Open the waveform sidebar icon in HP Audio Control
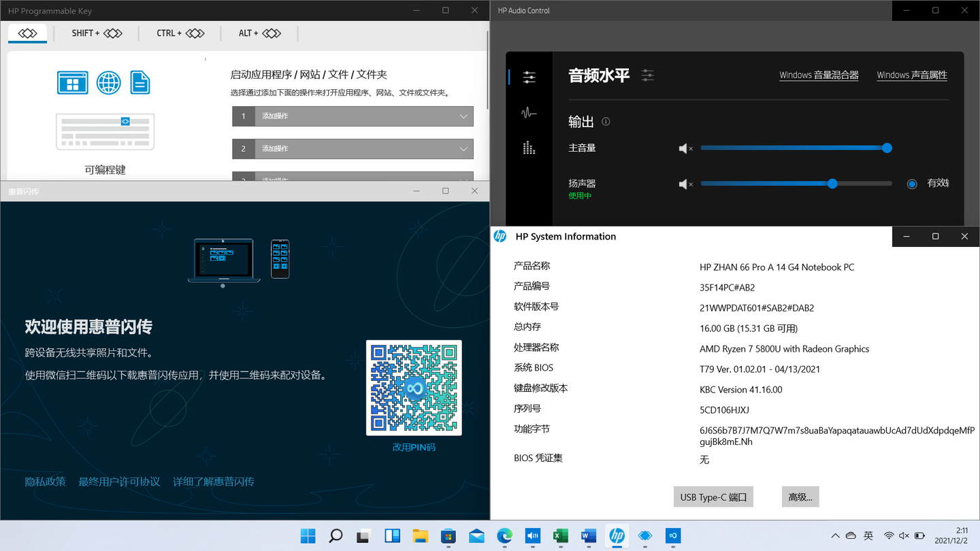 (x=529, y=113)
